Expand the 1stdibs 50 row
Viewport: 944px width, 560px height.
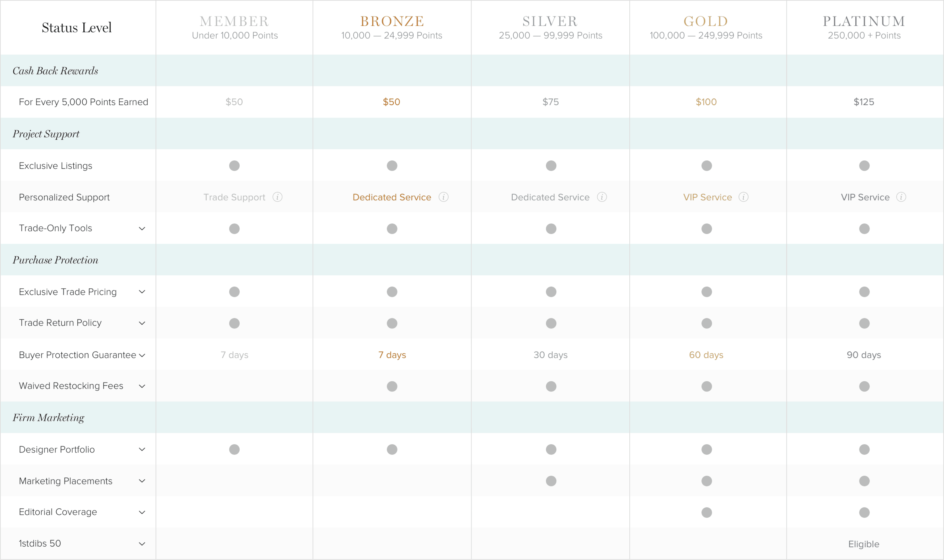142,544
